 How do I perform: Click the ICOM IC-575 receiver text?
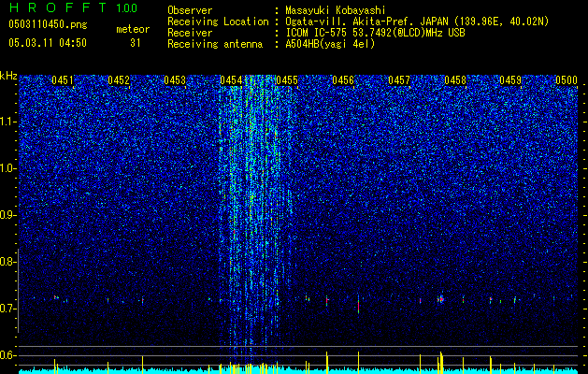click(375, 33)
